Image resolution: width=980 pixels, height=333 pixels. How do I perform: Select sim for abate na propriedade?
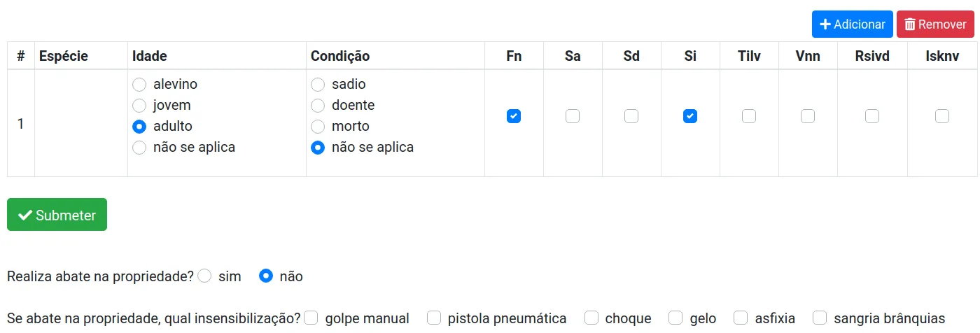pos(205,276)
